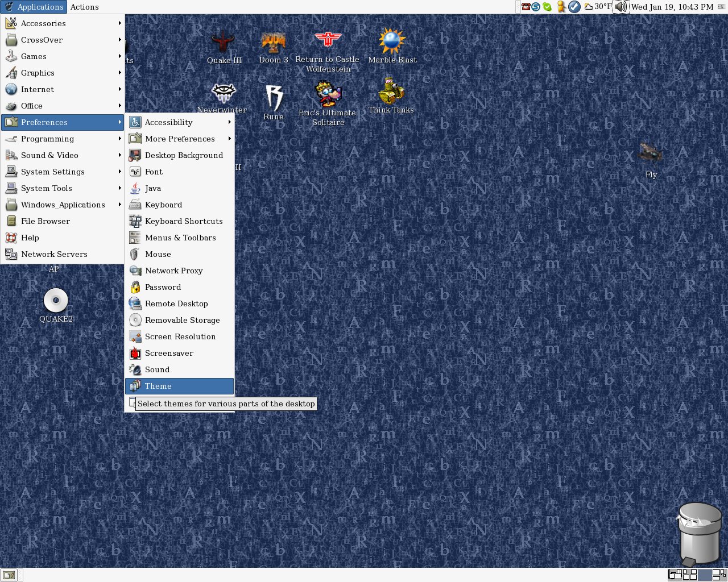Select the Neverwinter eye icon on desktop
Viewport: 728px width, 582px height.
coord(223,93)
